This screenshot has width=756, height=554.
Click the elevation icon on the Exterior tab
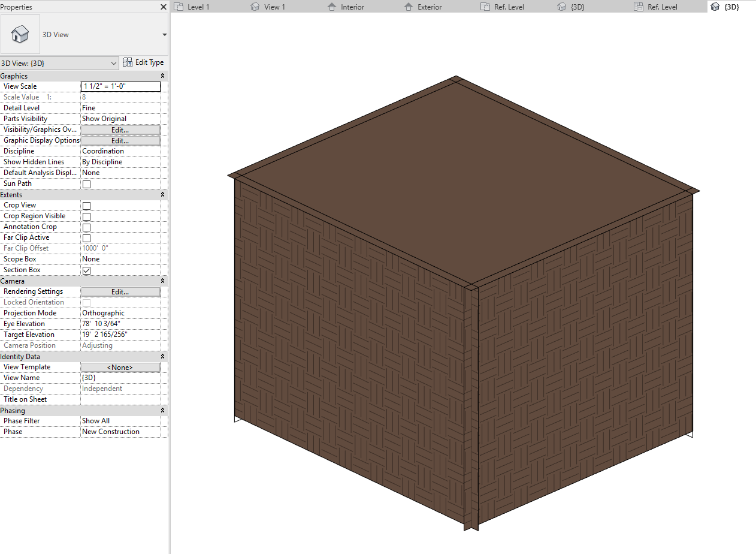tap(409, 7)
